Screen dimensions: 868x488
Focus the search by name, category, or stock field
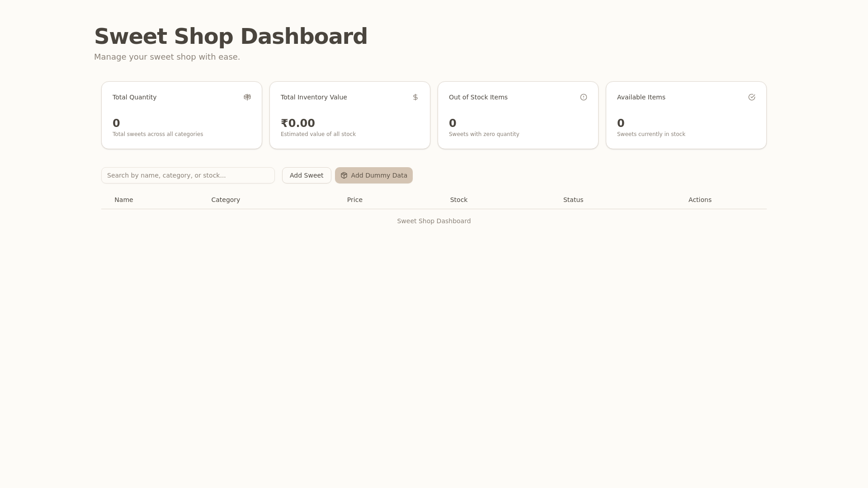188,175
